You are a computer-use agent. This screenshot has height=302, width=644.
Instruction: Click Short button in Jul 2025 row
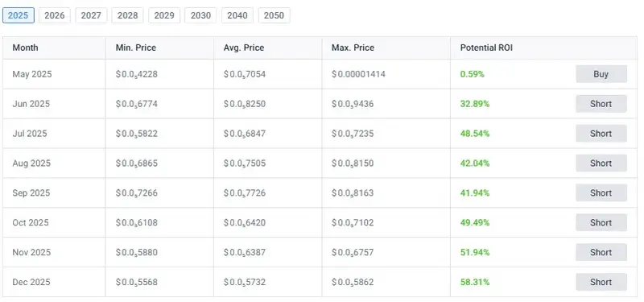601,134
